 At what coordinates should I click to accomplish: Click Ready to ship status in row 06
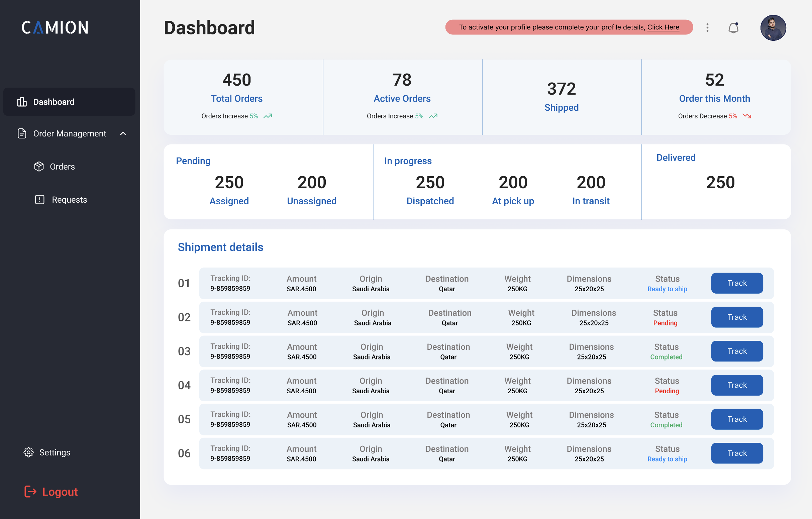tap(667, 459)
